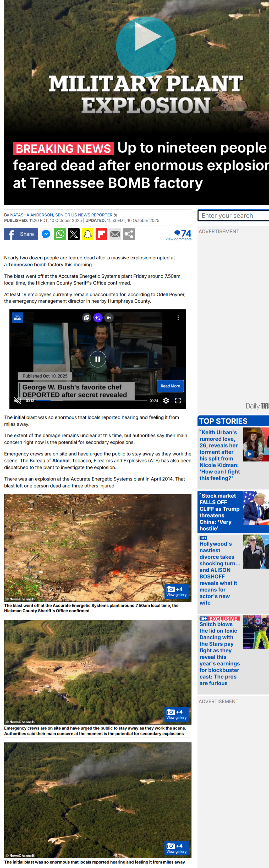The height and width of the screenshot is (868, 269).
Task: Open the Tennessee topic link
Action: [x=20, y=265]
